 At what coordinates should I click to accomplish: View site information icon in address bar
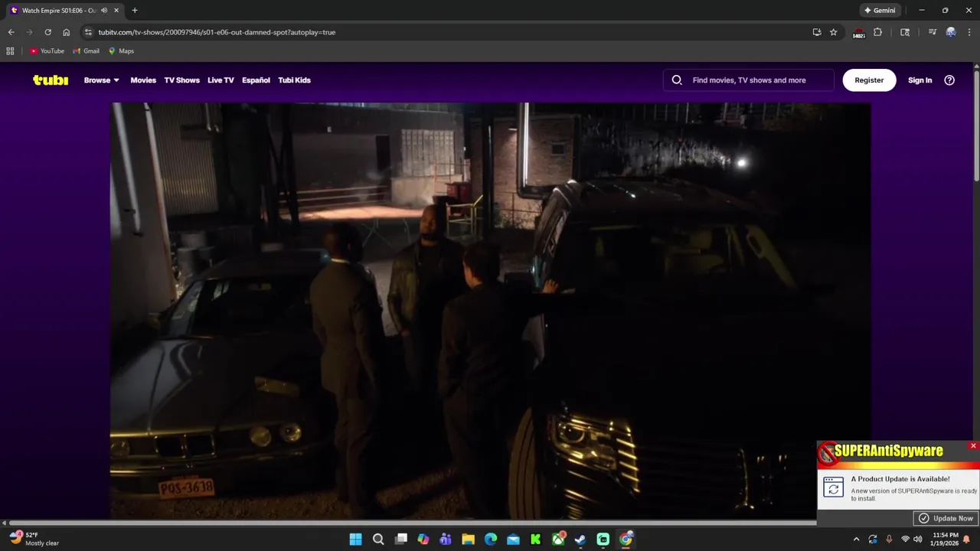(88, 32)
